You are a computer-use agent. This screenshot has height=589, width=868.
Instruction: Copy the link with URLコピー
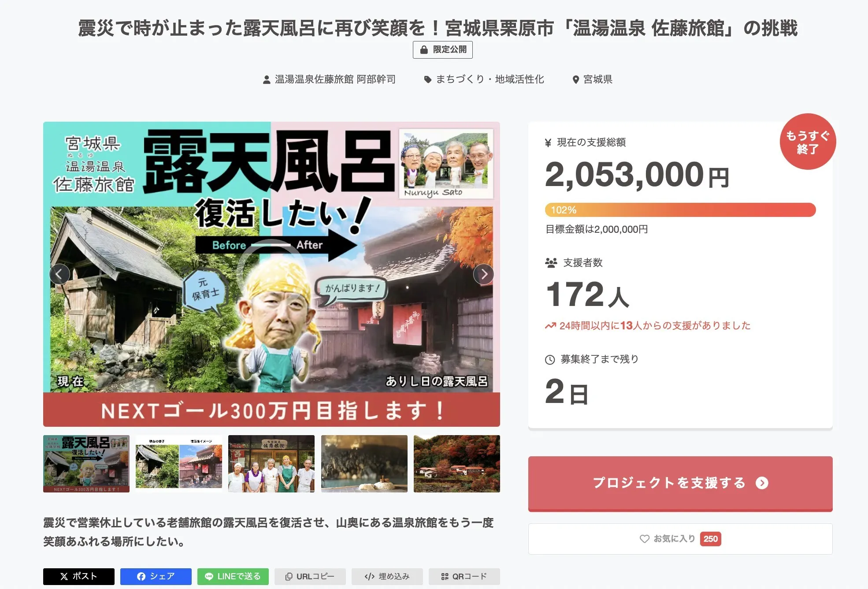coord(310,576)
